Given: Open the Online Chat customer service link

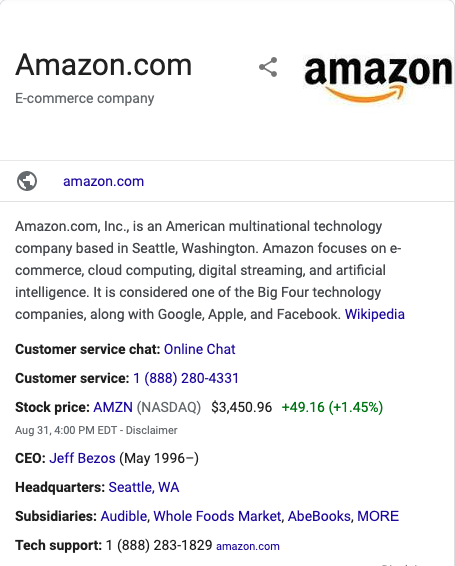Looking at the screenshot, I should tap(199, 349).
